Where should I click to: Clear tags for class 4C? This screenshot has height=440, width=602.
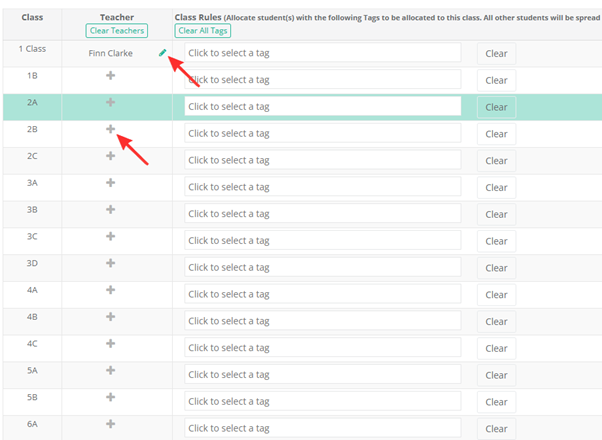[x=496, y=348]
